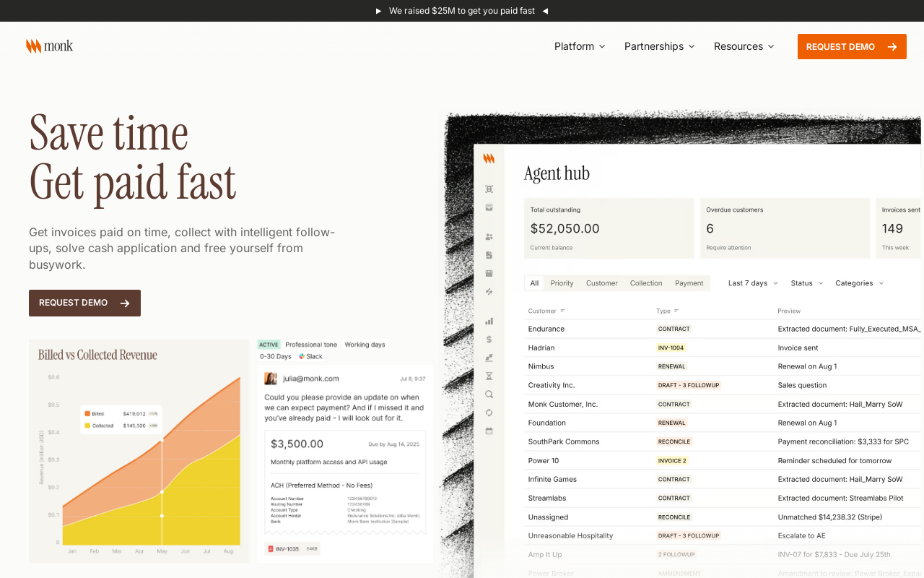The image size is (924, 578).
Task: Expand the Platform menu
Action: (580, 46)
